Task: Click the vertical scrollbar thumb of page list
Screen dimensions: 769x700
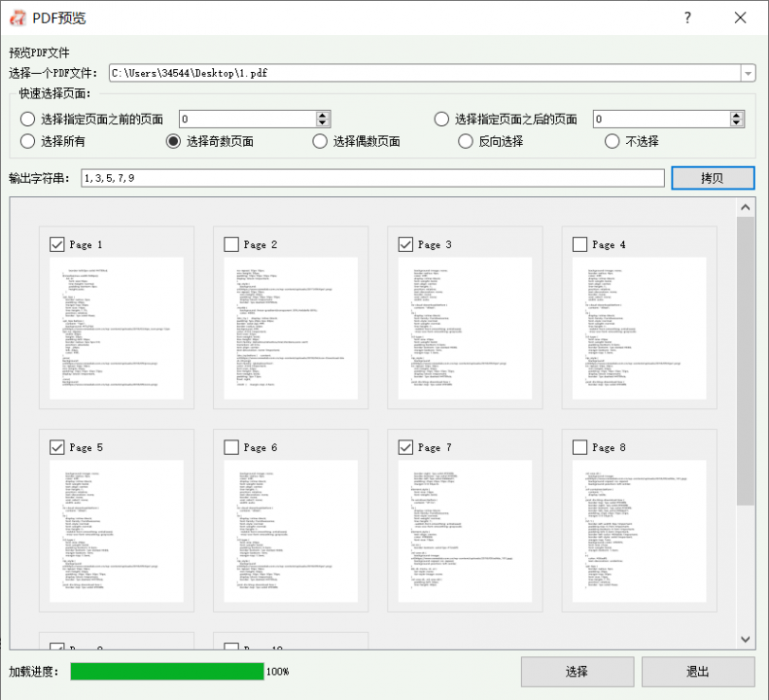Action: coord(746,361)
